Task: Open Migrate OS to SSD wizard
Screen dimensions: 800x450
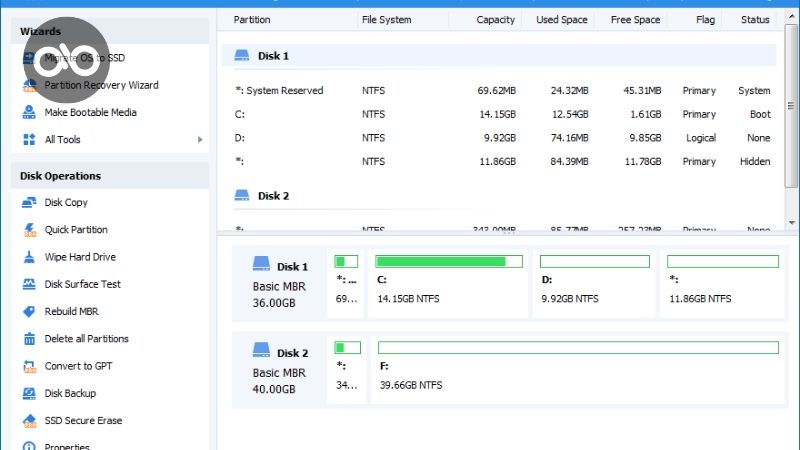Action: pos(84,58)
